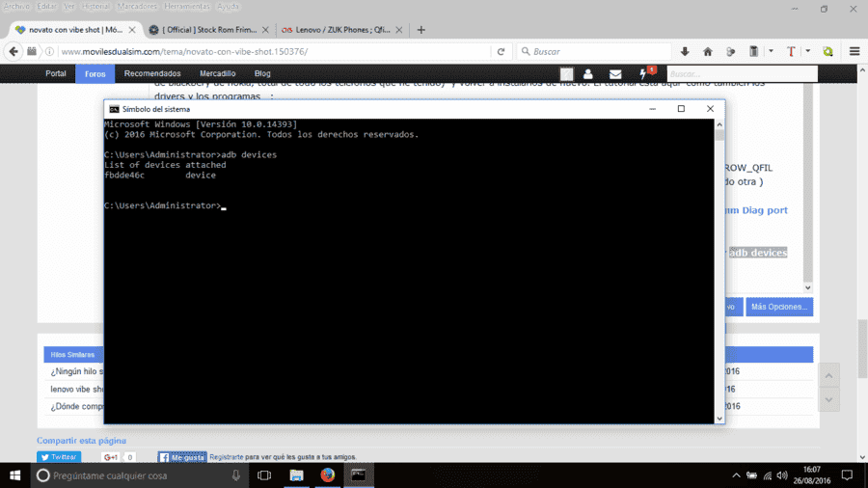Show hidden tray icons chevron
This screenshot has height=488, width=868.
(736, 475)
